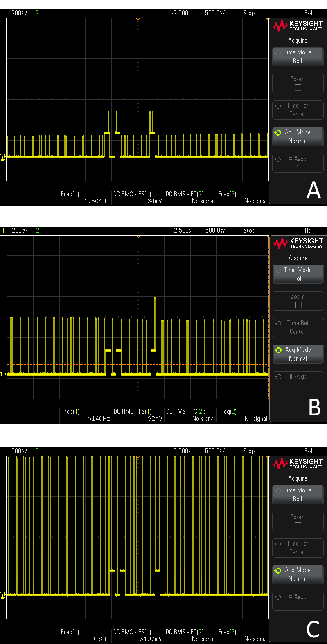
Task: Select the Acquire menu title in panel B
Action: [x=298, y=258]
